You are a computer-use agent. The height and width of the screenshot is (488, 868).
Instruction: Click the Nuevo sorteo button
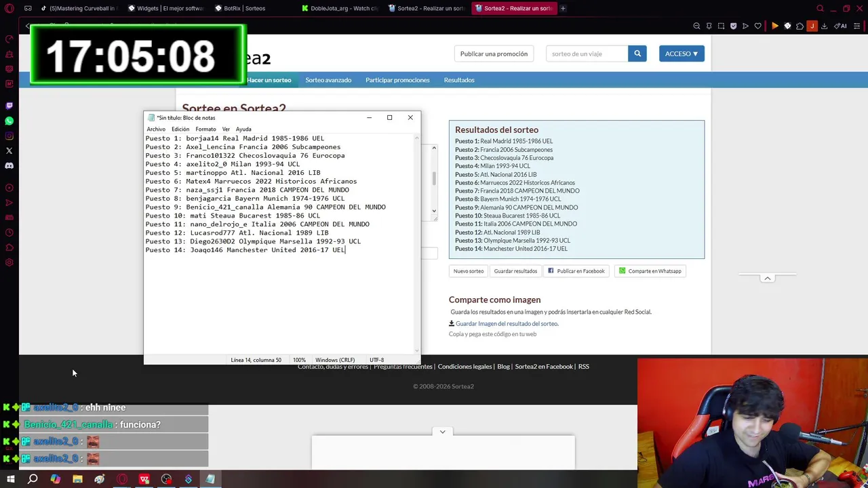click(x=469, y=271)
